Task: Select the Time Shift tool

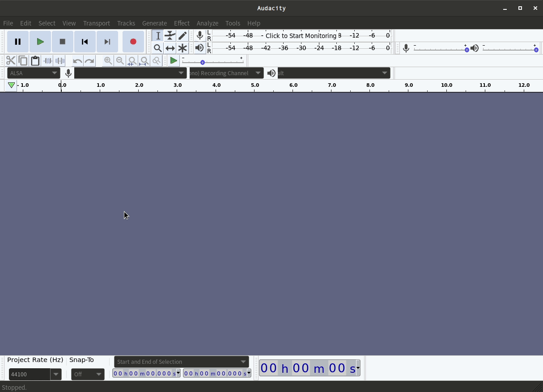Action: pyautogui.click(x=170, y=48)
